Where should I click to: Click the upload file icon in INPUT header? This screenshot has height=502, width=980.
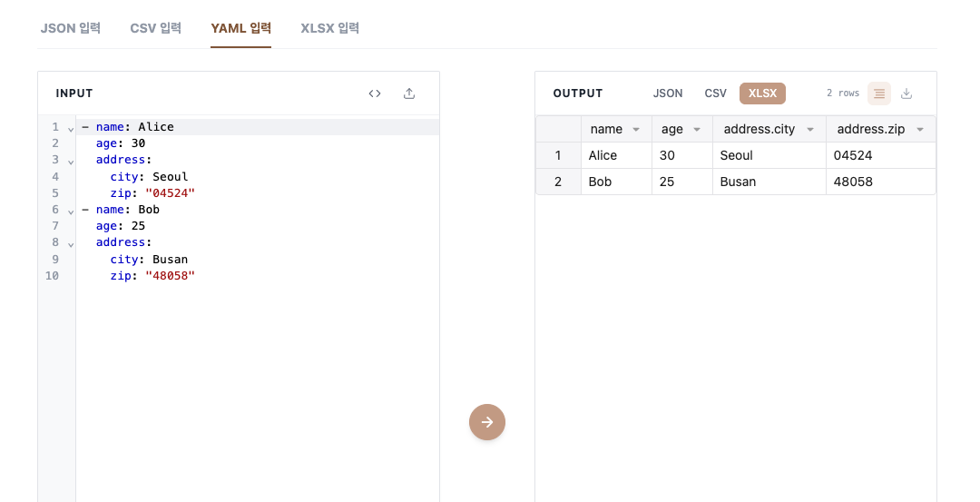coord(408,94)
